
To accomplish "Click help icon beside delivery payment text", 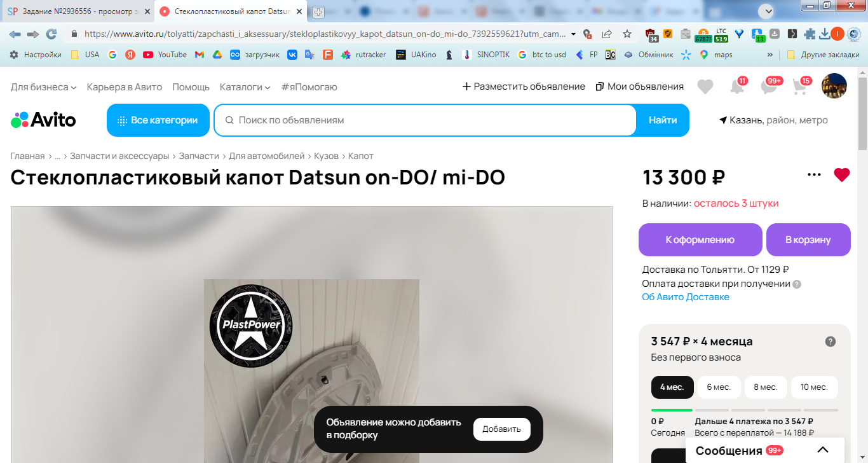I will coord(797,284).
